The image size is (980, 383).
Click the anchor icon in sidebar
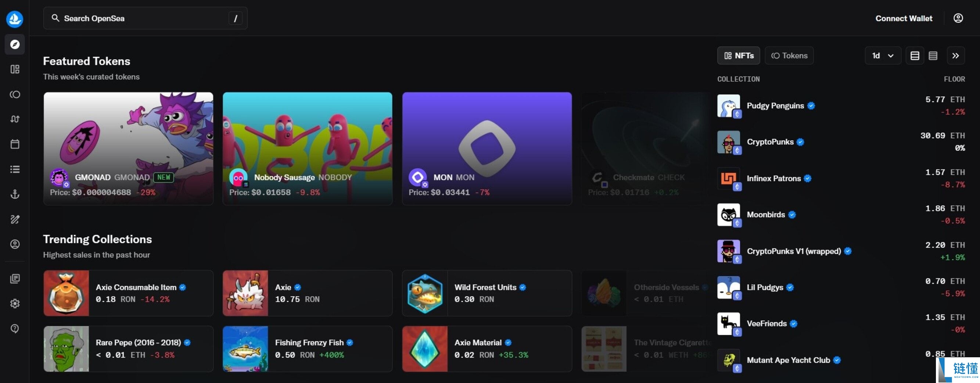15,194
